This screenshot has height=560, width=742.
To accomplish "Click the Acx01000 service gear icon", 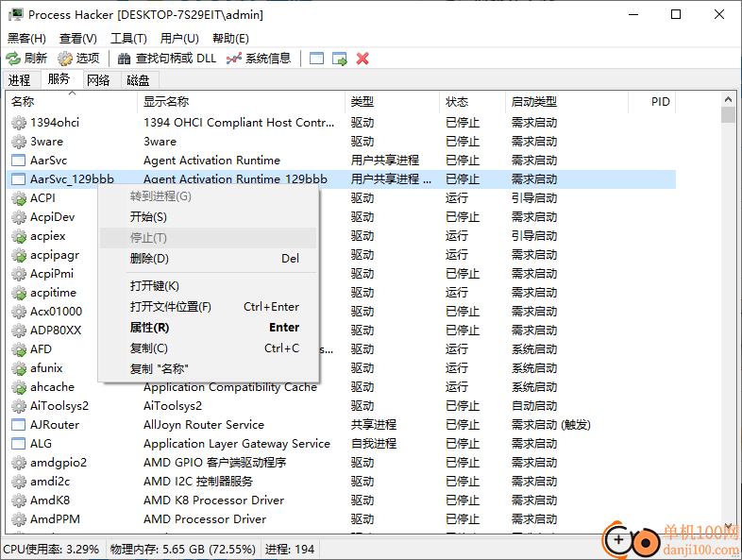I will tap(19, 312).
